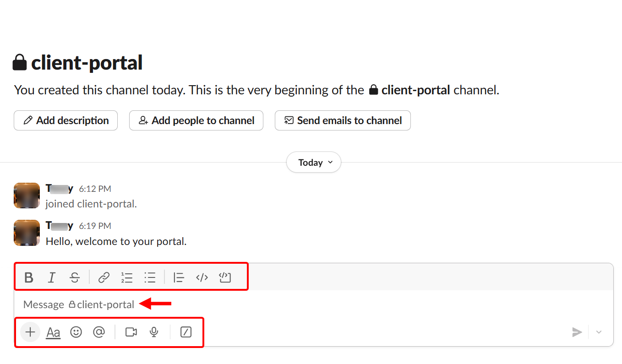Insert a code block

tap(225, 277)
